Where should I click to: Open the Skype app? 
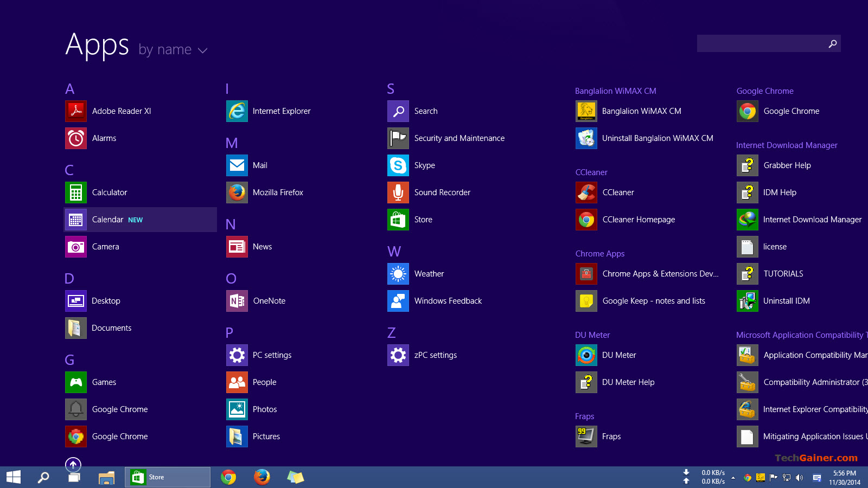[x=424, y=165]
